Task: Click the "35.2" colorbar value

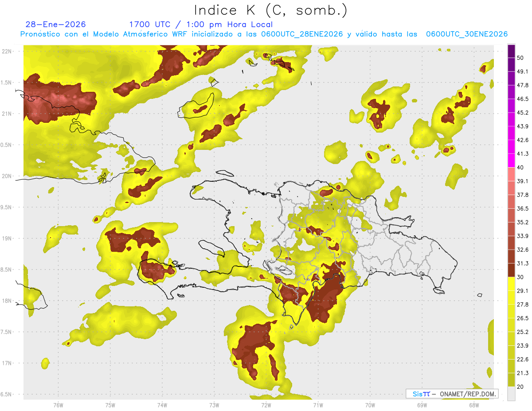Action: click(523, 222)
